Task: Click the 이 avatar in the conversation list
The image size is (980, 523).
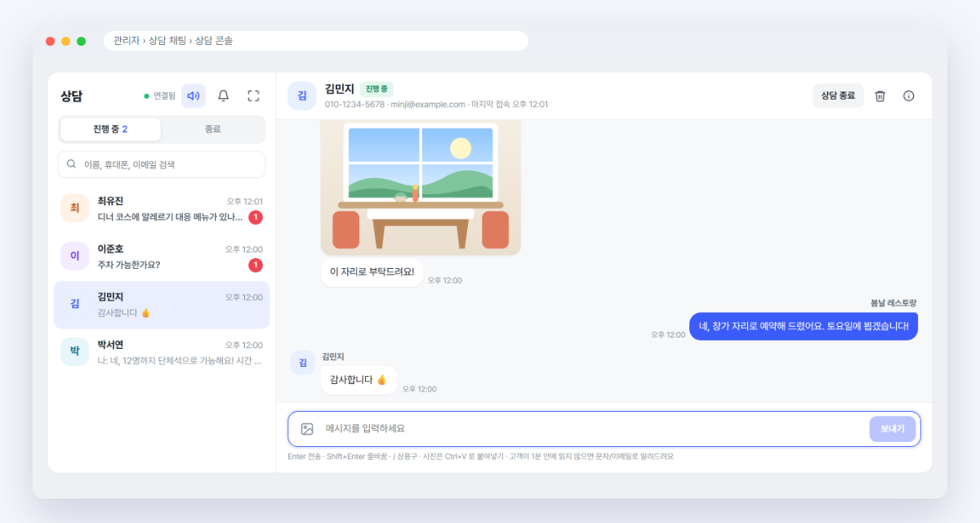Action: 74,256
